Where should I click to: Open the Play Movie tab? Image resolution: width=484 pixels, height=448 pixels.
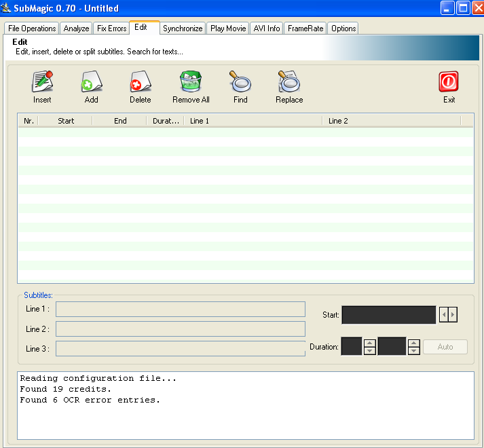[x=228, y=29]
